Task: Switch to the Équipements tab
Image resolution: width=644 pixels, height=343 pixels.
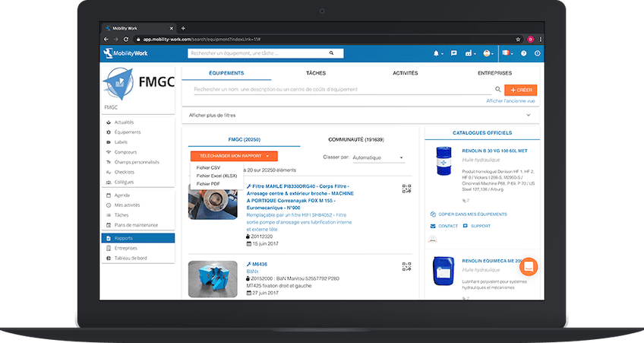Action: (x=226, y=73)
